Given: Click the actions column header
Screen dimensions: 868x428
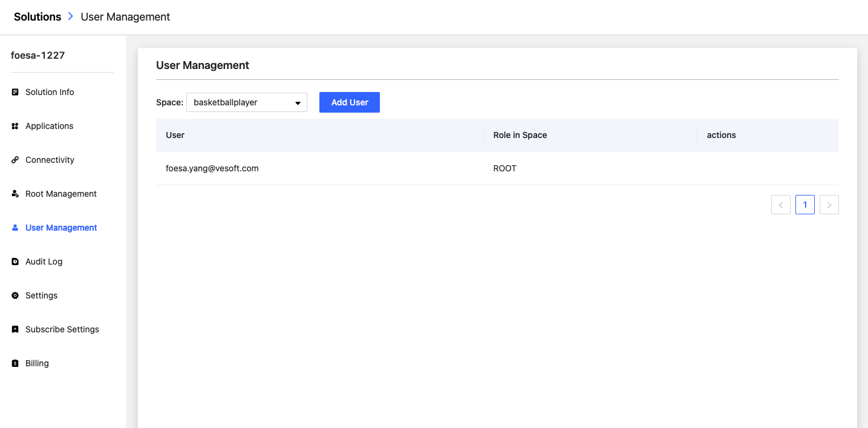Looking at the screenshot, I should pyautogui.click(x=768, y=135).
